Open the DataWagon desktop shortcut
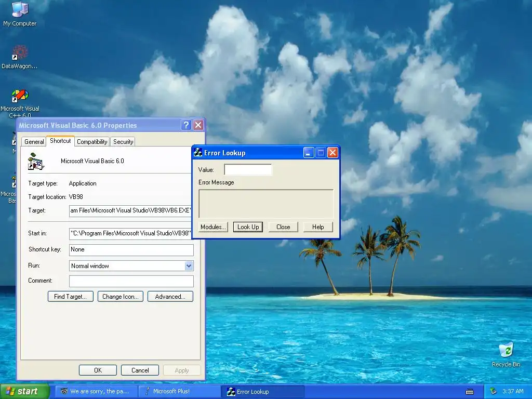 [x=20, y=57]
